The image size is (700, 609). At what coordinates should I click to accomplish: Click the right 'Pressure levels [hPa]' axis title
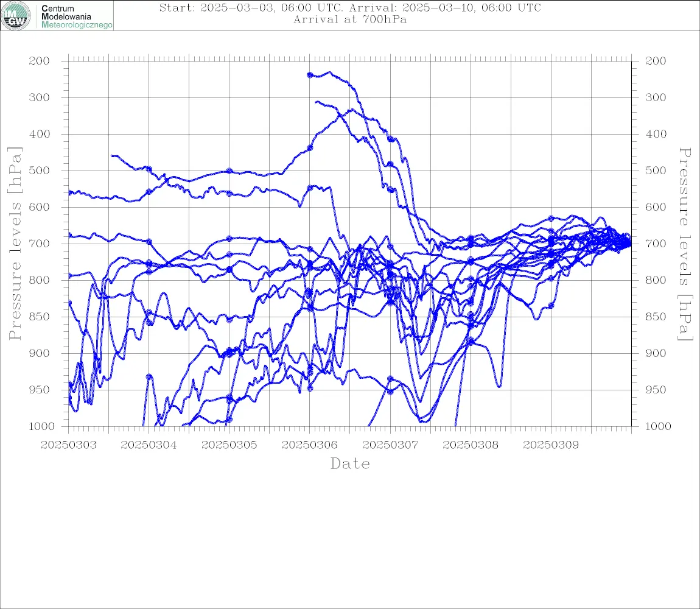(685, 244)
